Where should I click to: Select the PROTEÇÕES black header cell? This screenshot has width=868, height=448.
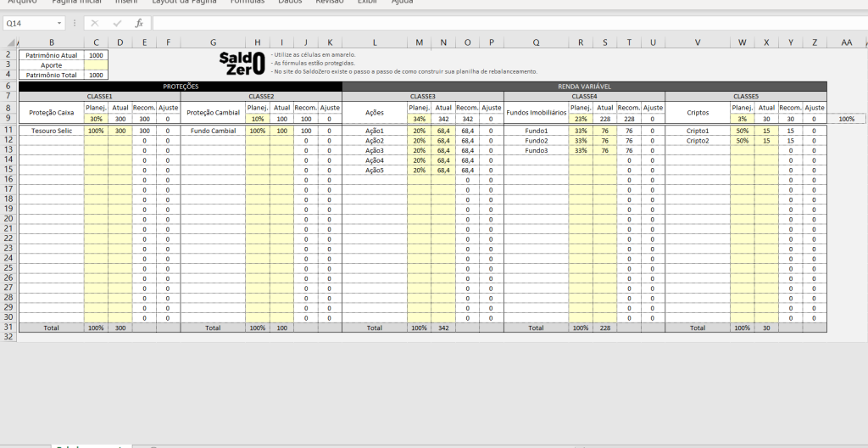tap(181, 87)
